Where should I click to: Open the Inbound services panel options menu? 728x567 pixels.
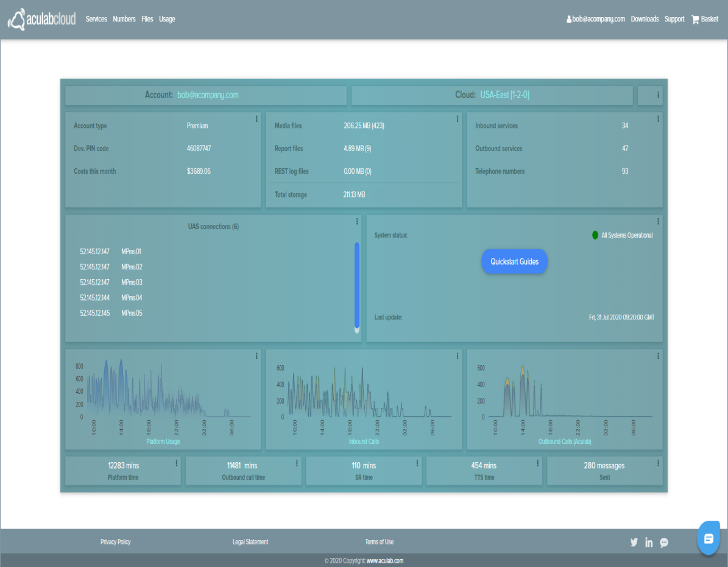658,119
